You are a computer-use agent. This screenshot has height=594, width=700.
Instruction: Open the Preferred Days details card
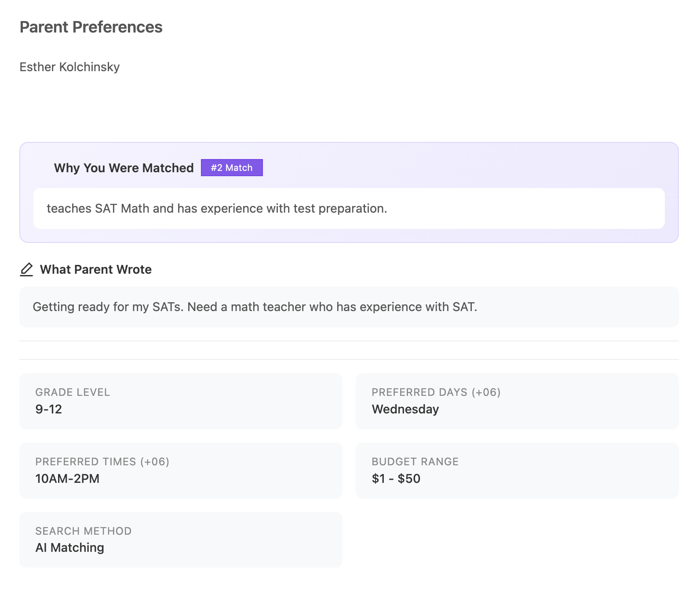click(x=518, y=401)
